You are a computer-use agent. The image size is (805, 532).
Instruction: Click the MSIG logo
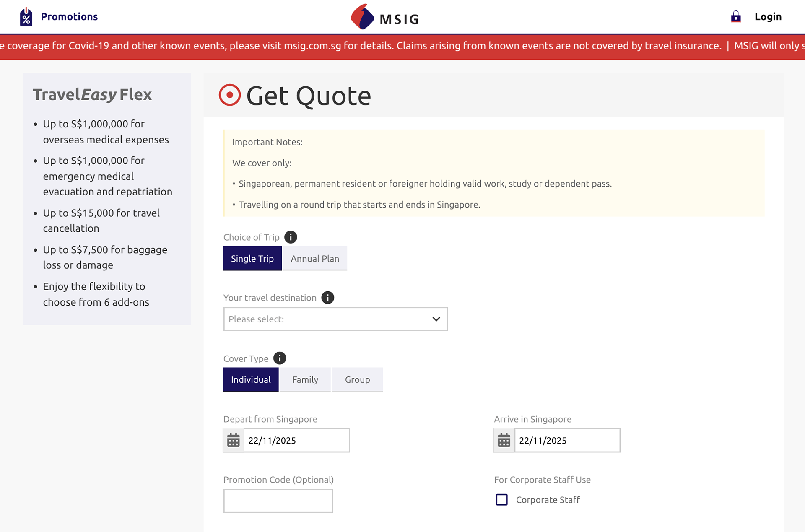[x=384, y=17]
